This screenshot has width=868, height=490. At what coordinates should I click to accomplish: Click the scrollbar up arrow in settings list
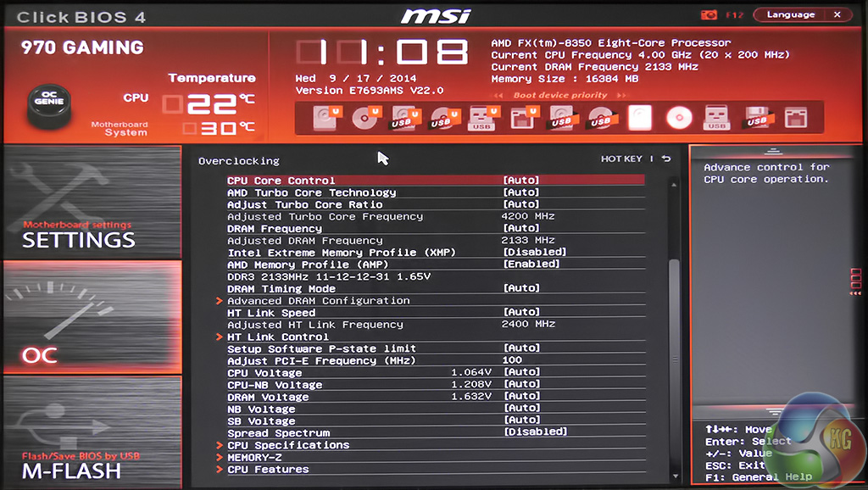pos(674,184)
